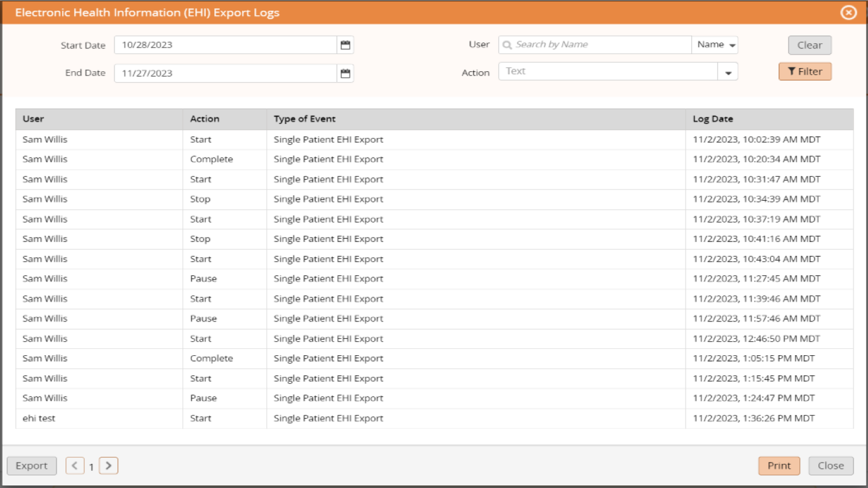The width and height of the screenshot is (868, 488).
Task: Export the EHI export logs
Action: 32,466
